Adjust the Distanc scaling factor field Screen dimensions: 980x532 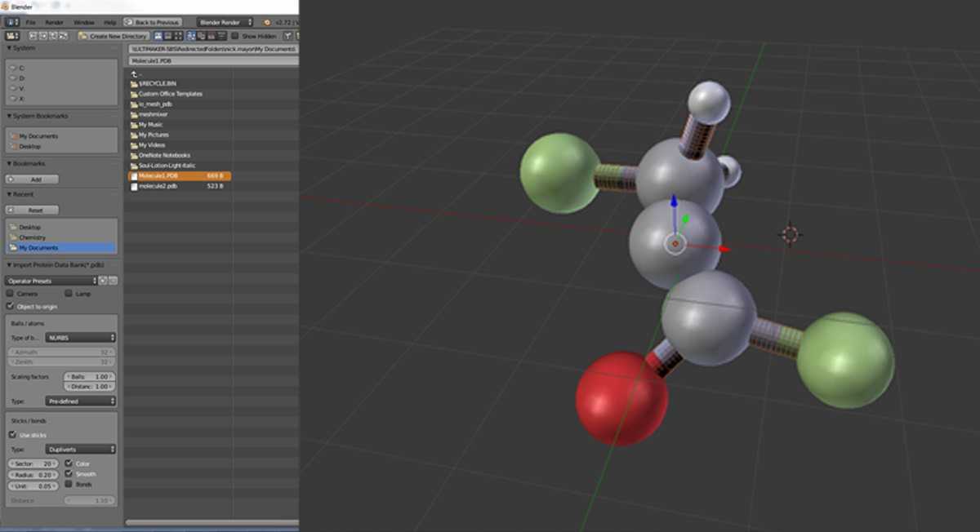pos(91,387)
